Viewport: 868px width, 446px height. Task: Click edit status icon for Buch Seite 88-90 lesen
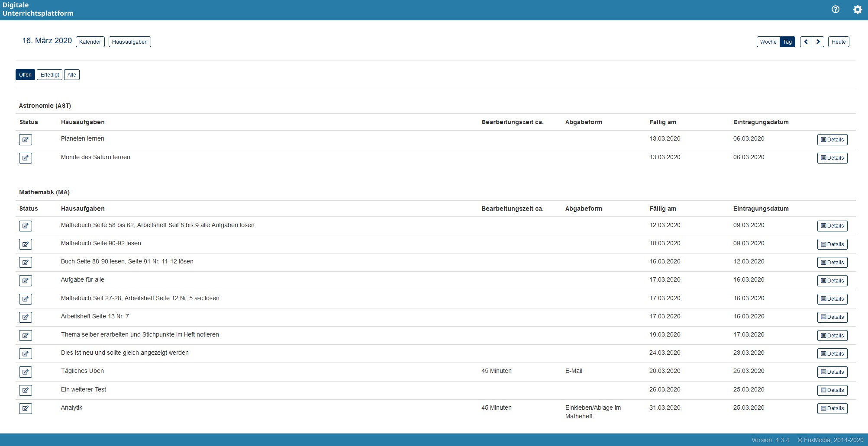point(26,263)
